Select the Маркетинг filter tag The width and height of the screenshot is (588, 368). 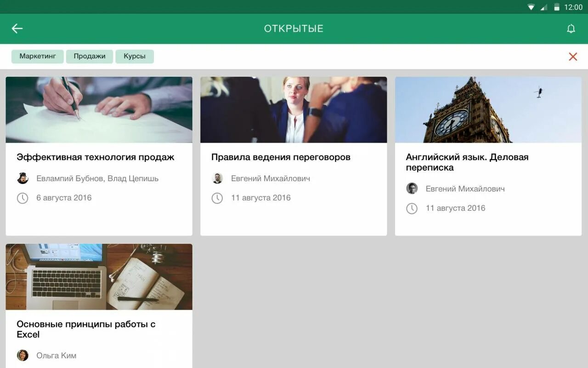(x=38, y=56)
